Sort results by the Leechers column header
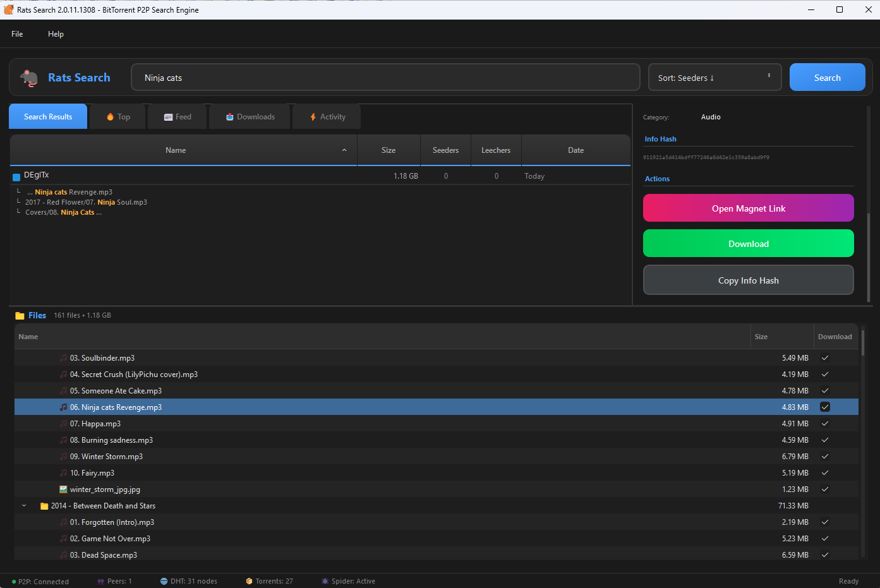Viewport: 880px width, 588px height. [496, 150]
